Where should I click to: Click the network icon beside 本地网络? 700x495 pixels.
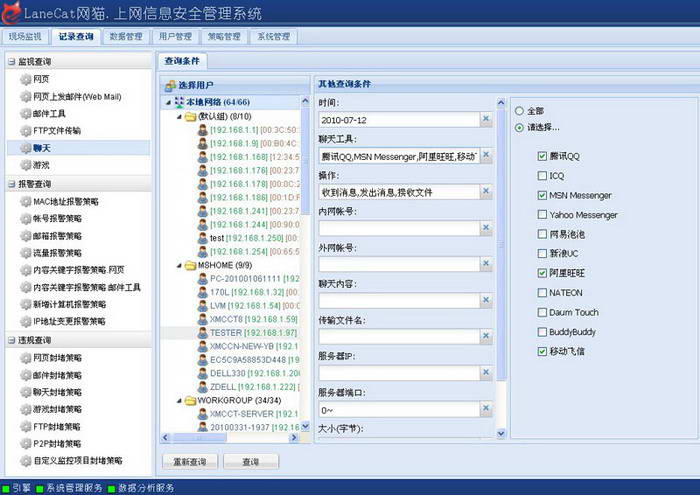[x=179, y=103]
